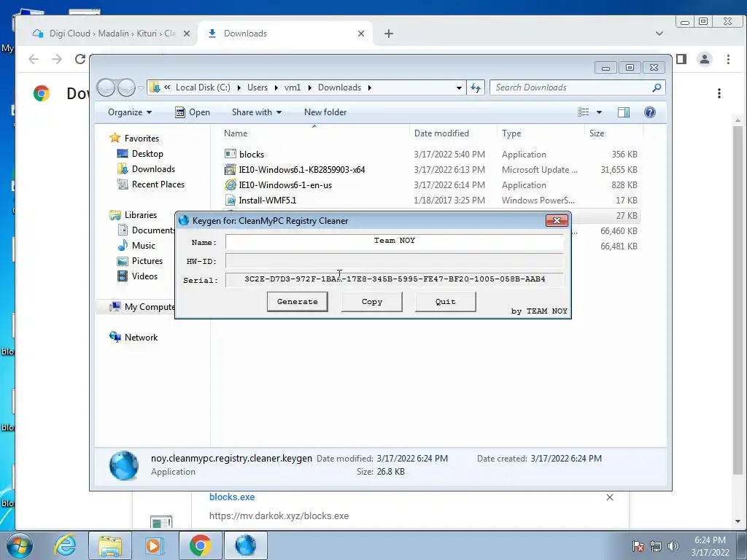Viewport: 747px width, 560px height.
Task: Click the Explorer help question mark icon
Action: [x=650, y=112]
